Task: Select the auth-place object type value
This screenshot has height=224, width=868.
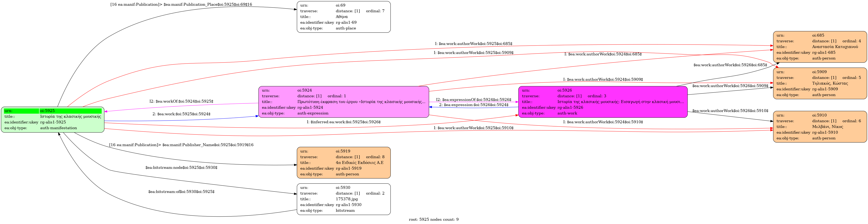Action: pos(346,28)
